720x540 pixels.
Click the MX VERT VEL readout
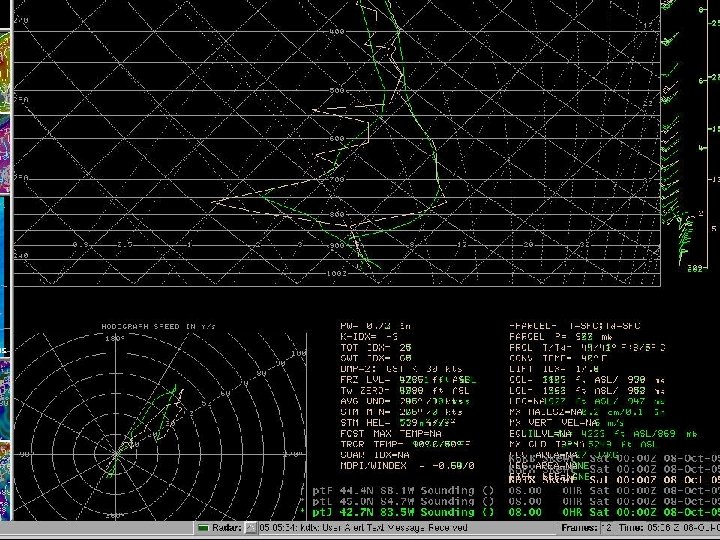coord(567,423)
